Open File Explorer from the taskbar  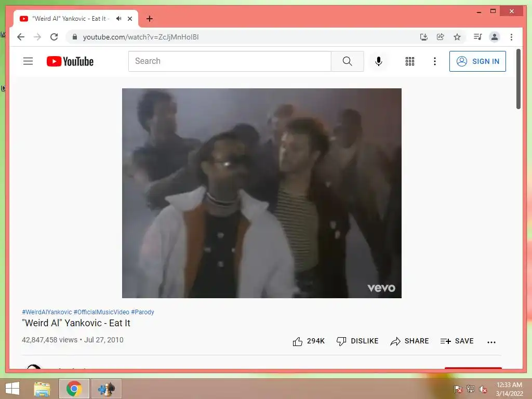click(42, 389)
